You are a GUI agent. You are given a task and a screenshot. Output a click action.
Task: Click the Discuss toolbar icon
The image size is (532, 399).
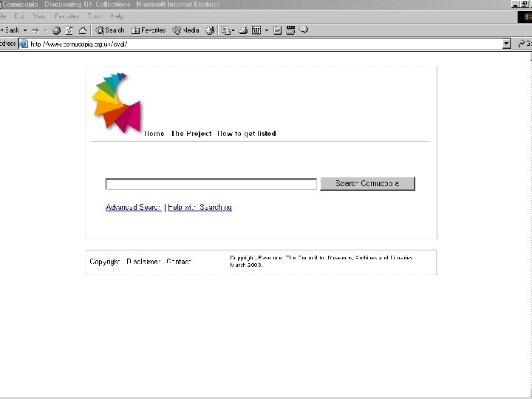tap(277, 30)
